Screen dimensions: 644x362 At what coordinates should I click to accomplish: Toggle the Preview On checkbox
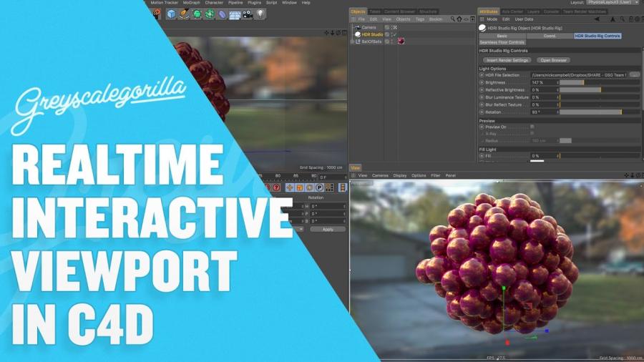pos(532,127)
